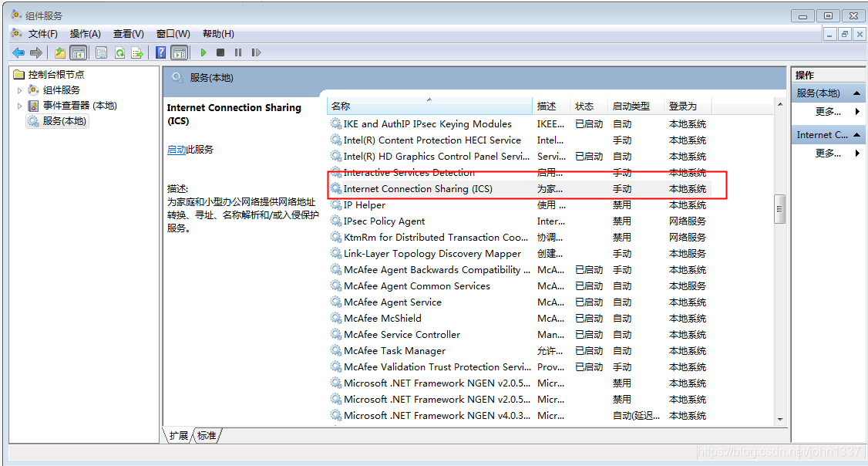
Task: Show or hide the action pane icon
Action: point(179,52)
